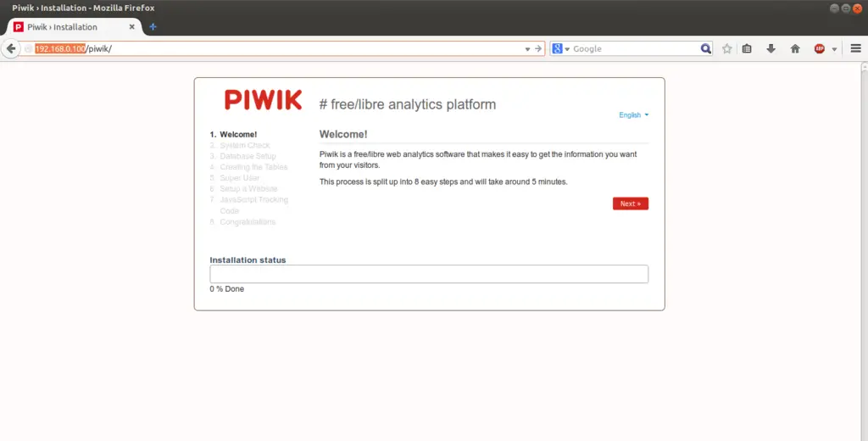Open the Firefox hamburger menu

pyautogui.click(x=856, y=48)
